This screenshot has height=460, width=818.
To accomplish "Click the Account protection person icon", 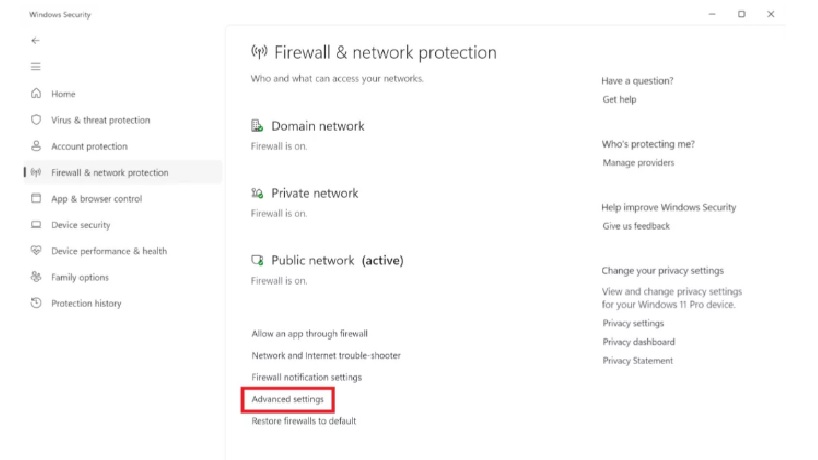I will pos(36,146).
